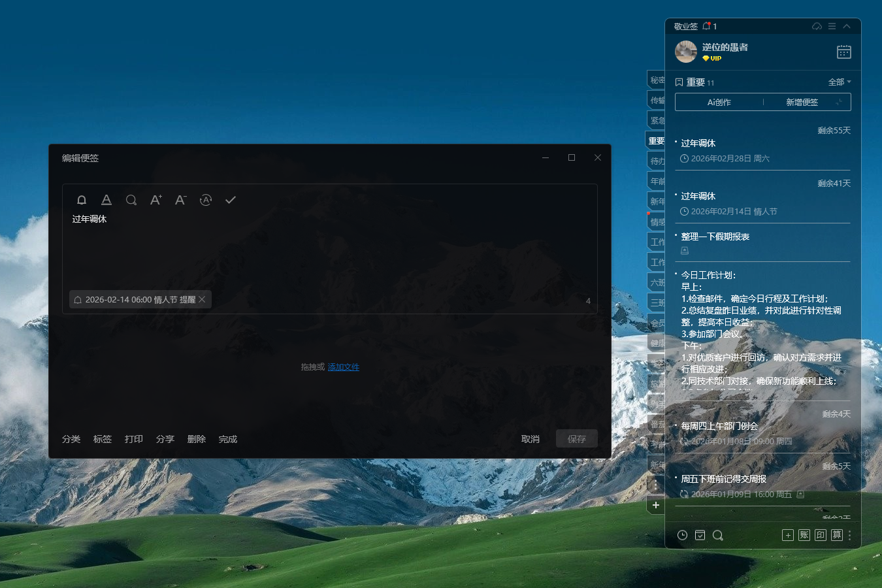
Task: Switch to the 紧急 category tab
Action: 657,121
